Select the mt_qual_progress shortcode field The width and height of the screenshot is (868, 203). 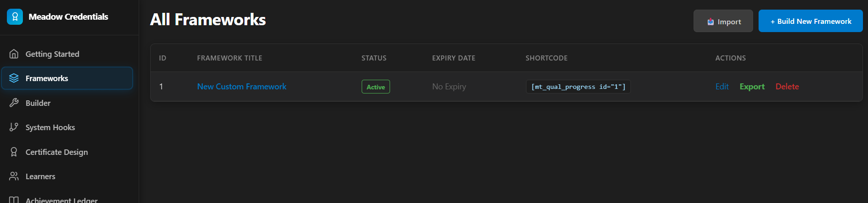click(x=578, y=87)
